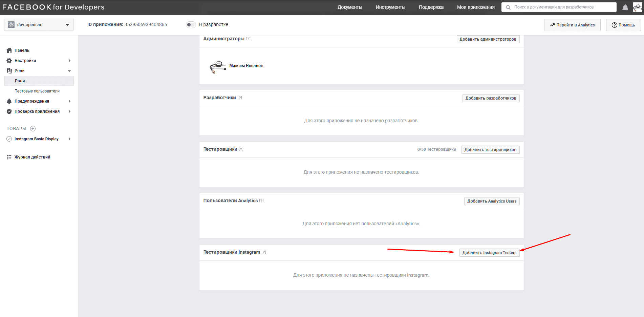Collapse the Роли section arrow

(69, 71)
